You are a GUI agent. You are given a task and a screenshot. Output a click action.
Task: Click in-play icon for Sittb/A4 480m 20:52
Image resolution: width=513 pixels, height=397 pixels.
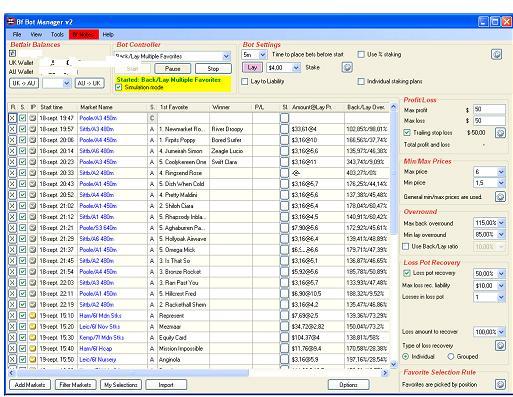[x=33, y=195]
